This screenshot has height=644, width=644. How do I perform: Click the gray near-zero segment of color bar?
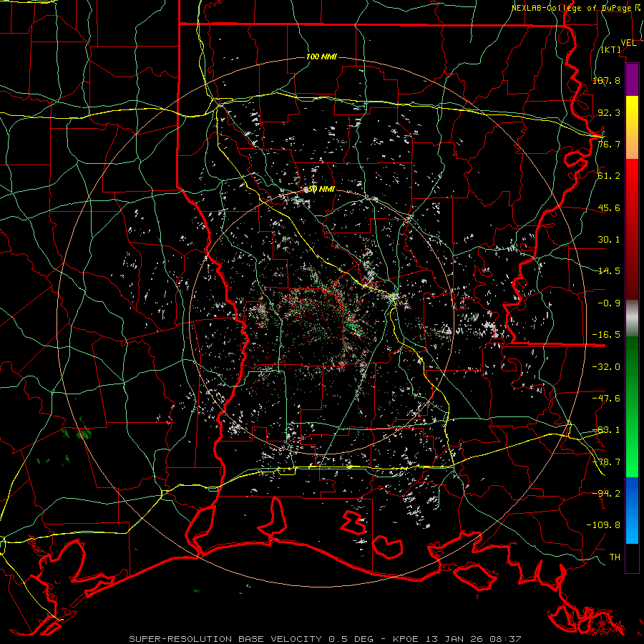[632, 318]
